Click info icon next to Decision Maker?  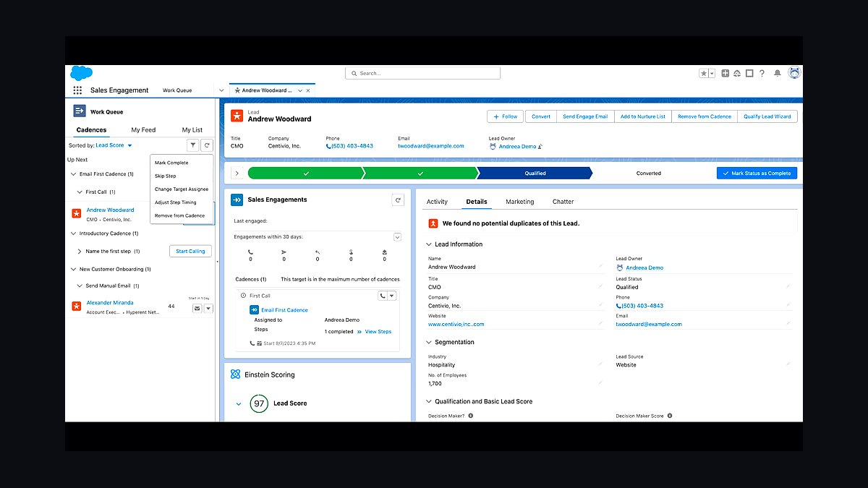(x=471, y=416)
